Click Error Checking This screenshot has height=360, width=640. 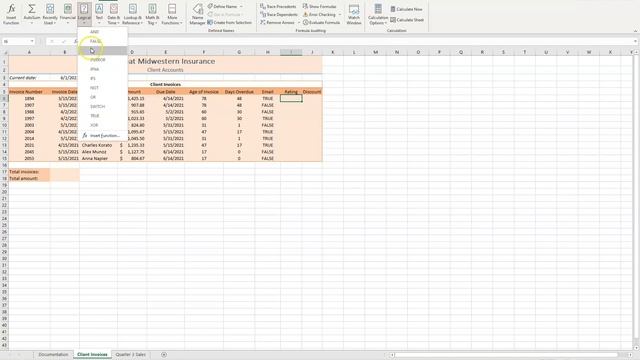[x=319, y=14]
